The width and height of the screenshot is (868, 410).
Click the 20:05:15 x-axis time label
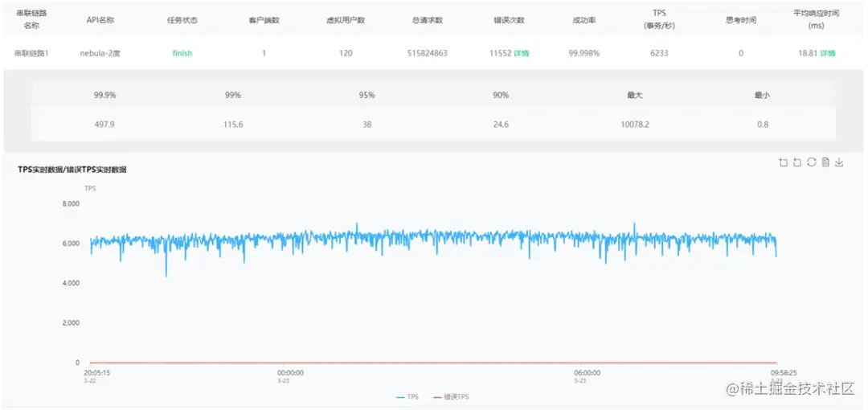[x=96, y=373]
